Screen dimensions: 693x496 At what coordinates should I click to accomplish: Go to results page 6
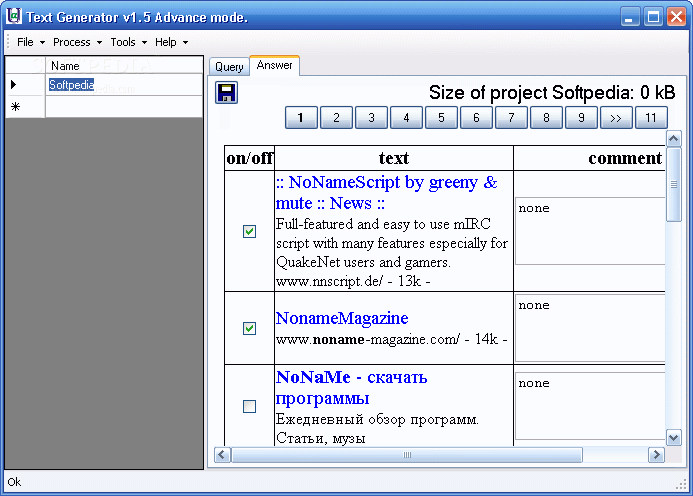pos(476,118)
